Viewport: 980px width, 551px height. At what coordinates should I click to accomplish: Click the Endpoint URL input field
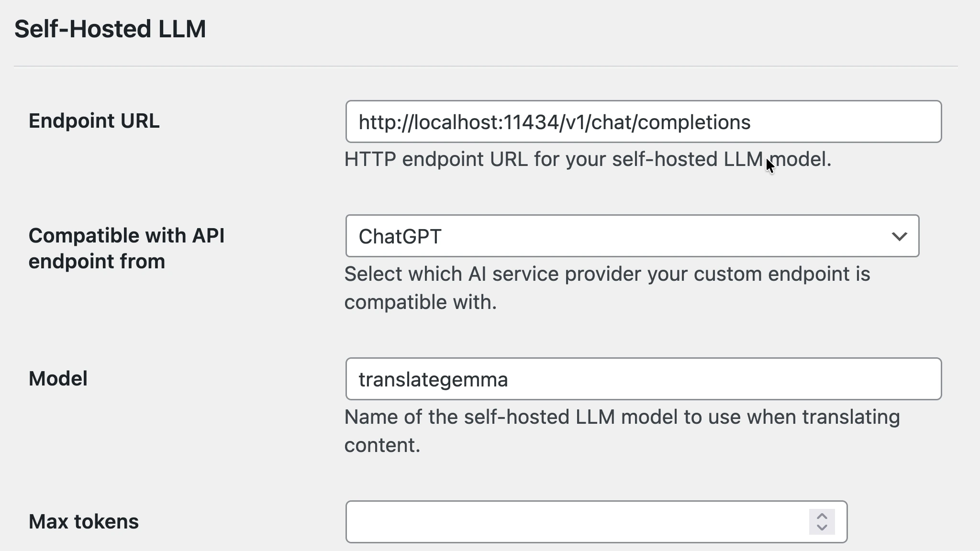643,121
